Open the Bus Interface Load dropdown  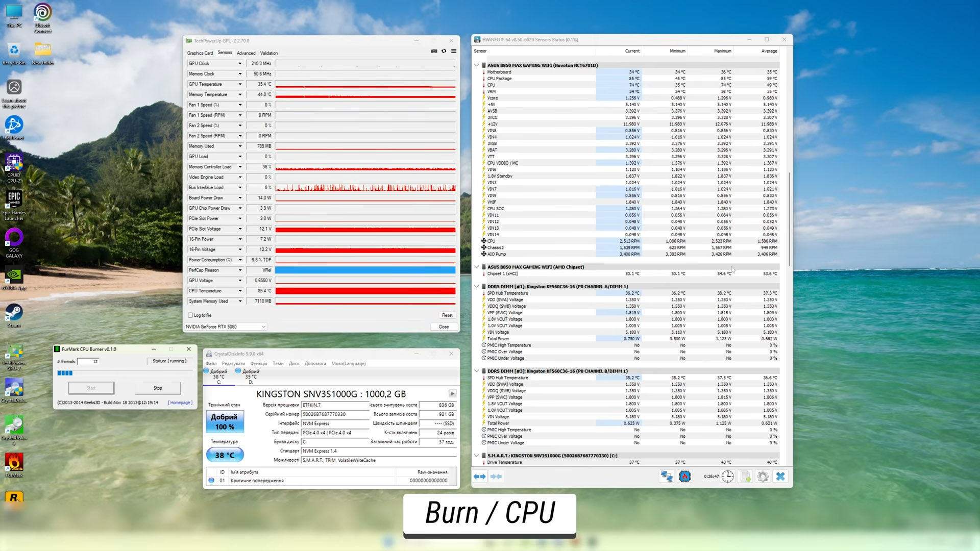240,188
